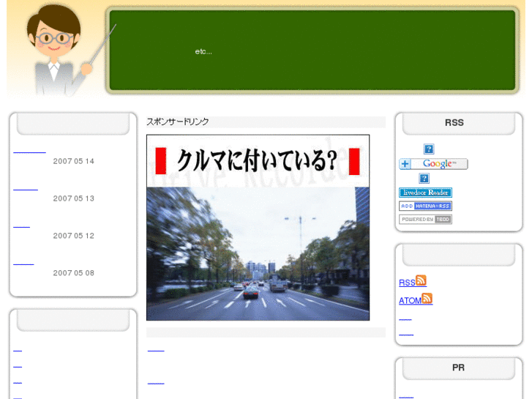
Task: Click the green chalkboard header banner
Action: pos(312,51)
